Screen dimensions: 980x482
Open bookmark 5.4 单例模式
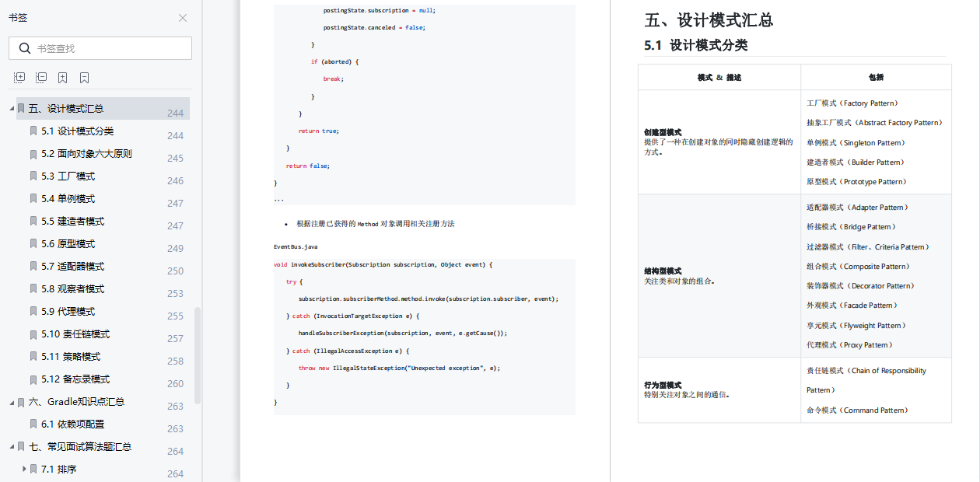click(x=68, y=199)
